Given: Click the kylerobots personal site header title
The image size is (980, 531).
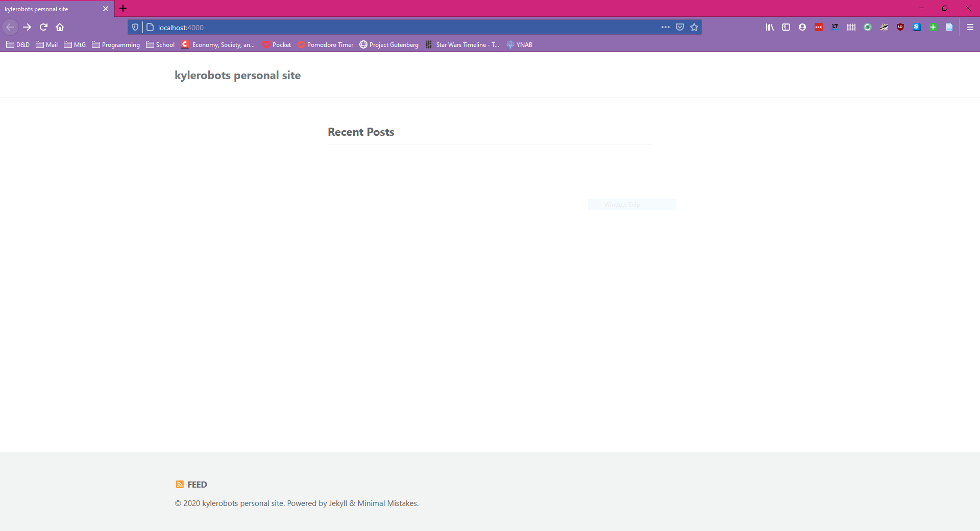Looking at the screenshot, I should (x=237, y=76).
